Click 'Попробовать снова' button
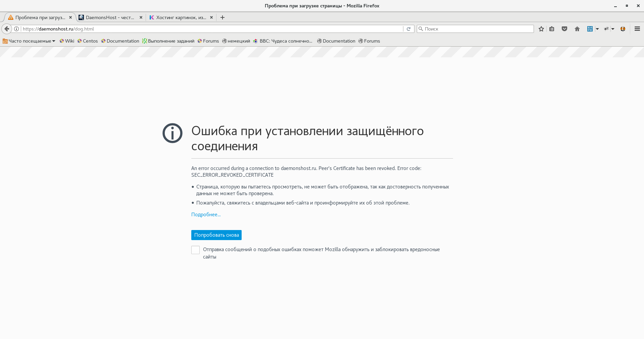The width and height of the screenshot is (644, 339). tap(216, 235)
